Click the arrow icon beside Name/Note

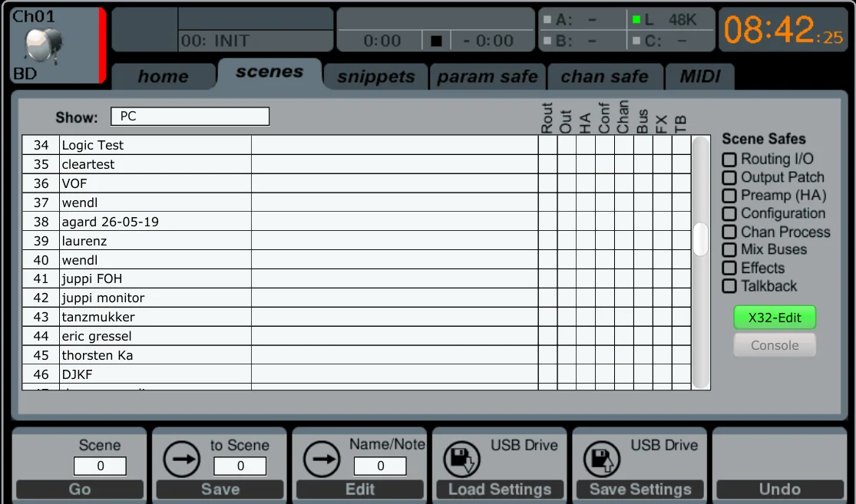322,460
